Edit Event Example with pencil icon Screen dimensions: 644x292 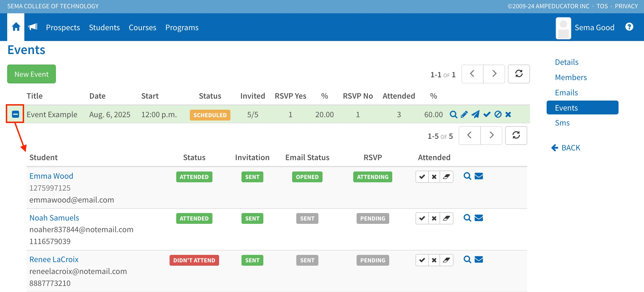[464, 114]
